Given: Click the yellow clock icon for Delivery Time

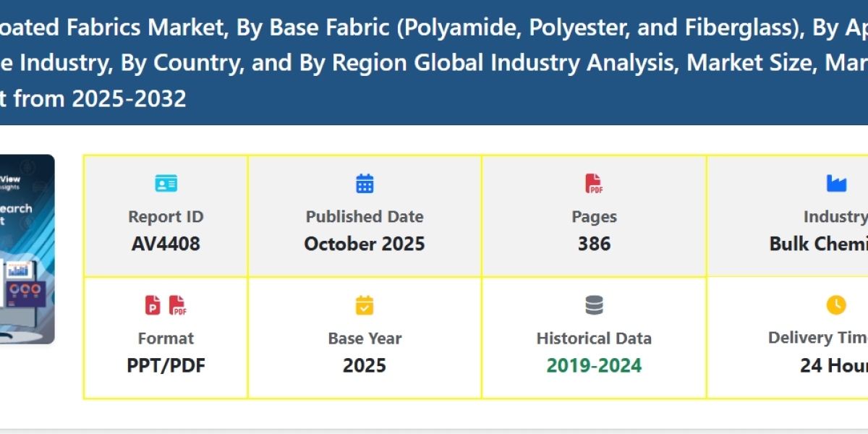Looking at the screenshot, I should [836, 305].
